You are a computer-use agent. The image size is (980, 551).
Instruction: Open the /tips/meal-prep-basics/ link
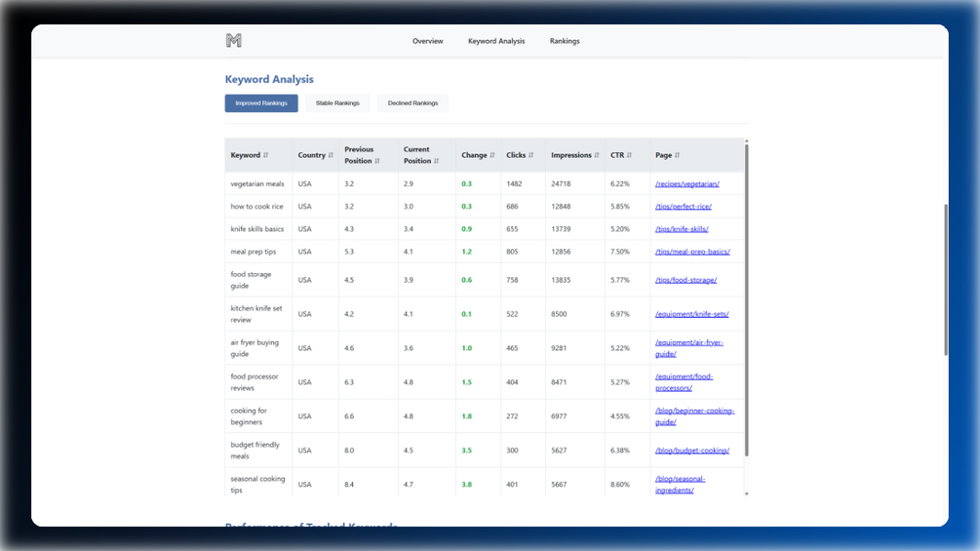click(692, 252)
